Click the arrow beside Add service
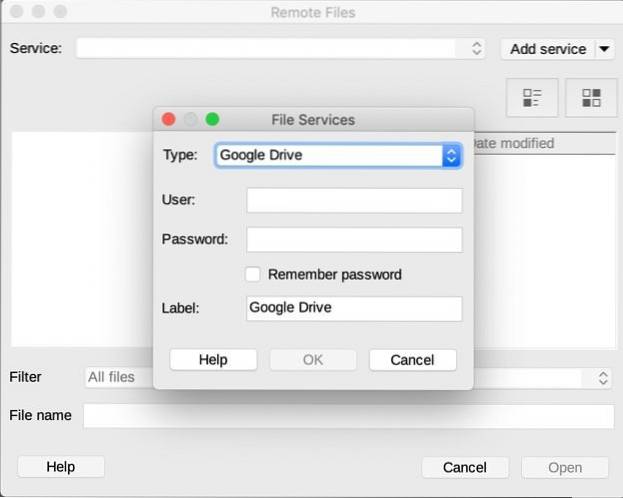The width and height of the screenshot is (623, 498). [604, 48]
